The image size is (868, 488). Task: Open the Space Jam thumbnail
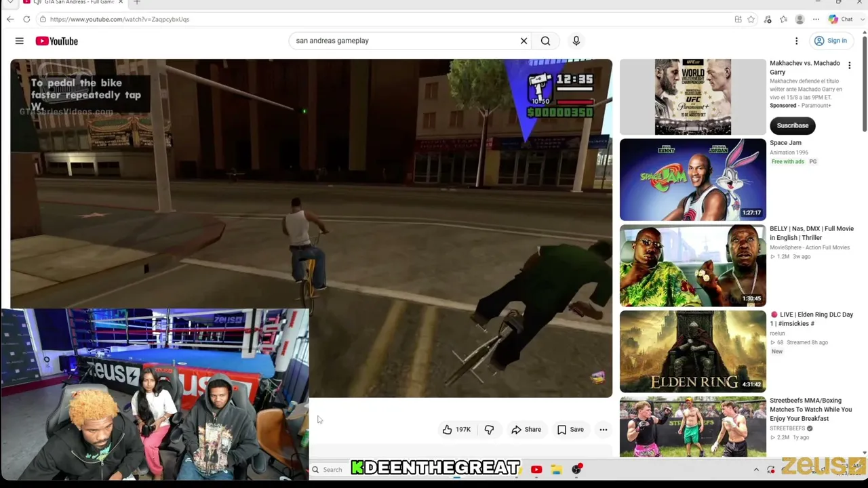(692, 180)
